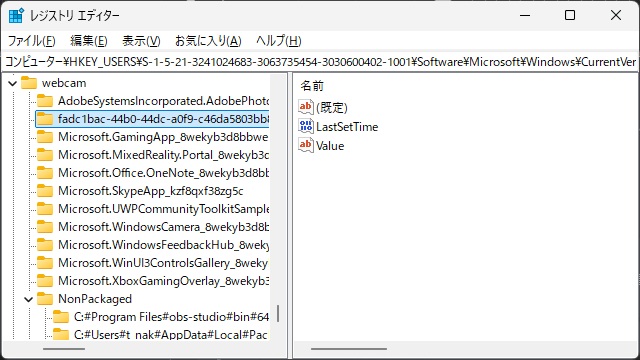Open the 編集(E) menu
The width and height of the screenshot is (640, 360).
click(89, 41)
